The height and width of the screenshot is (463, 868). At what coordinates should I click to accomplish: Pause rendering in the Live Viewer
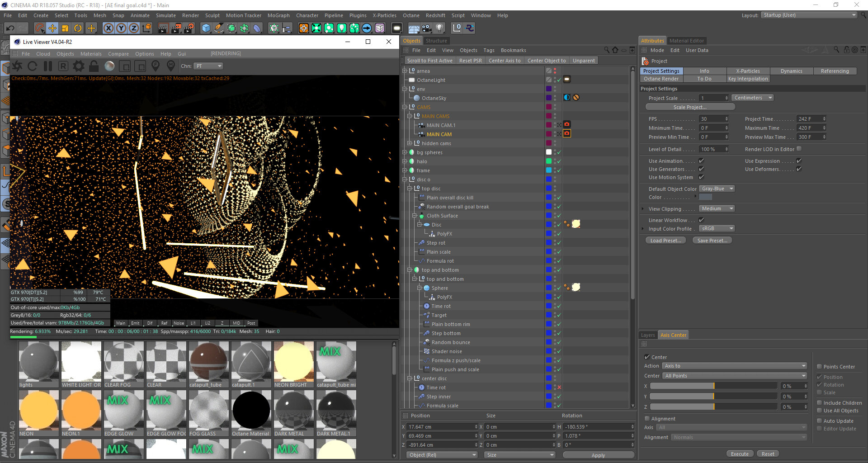point(47,66)
